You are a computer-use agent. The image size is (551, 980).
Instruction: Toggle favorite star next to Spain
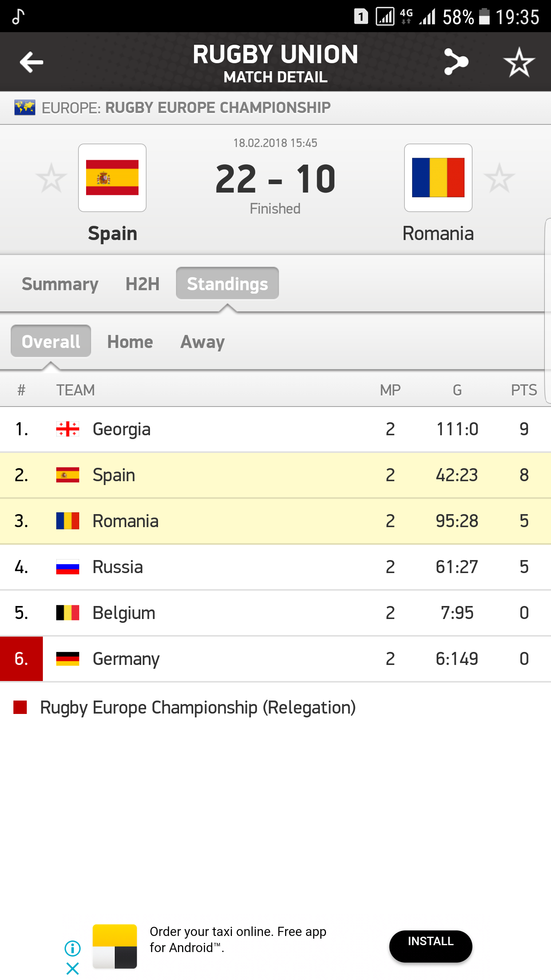tap(51, 178)
